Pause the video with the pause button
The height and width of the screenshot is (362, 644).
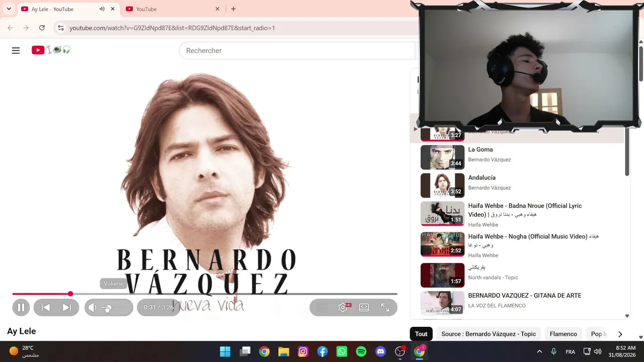point(21,308)
